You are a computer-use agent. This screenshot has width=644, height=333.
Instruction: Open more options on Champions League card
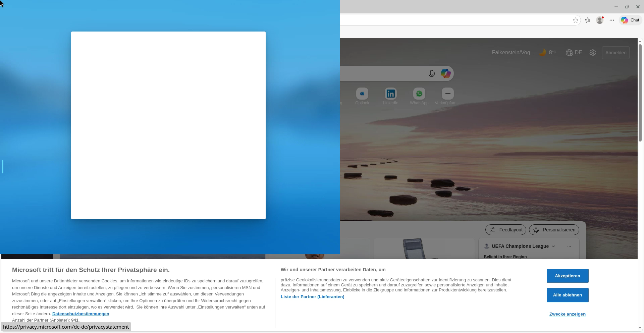(569, 246)
